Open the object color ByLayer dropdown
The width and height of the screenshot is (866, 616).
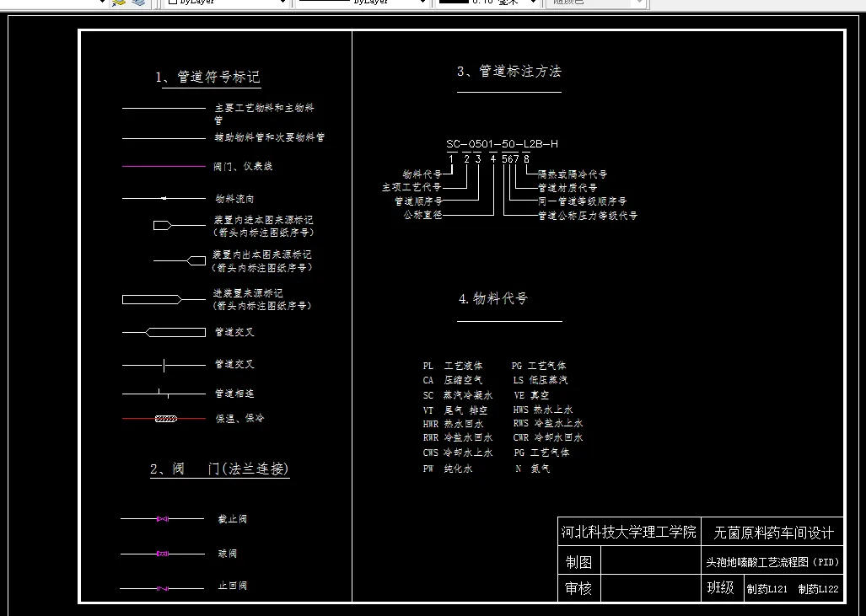[x=283, y=3]
